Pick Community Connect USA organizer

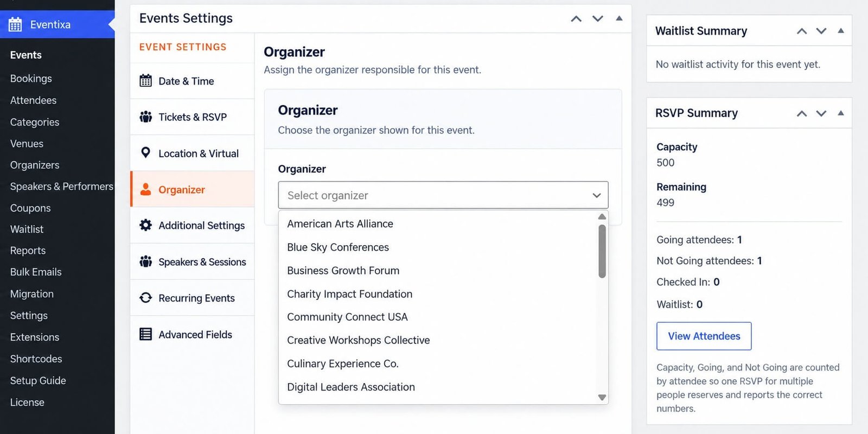point(347,317)
